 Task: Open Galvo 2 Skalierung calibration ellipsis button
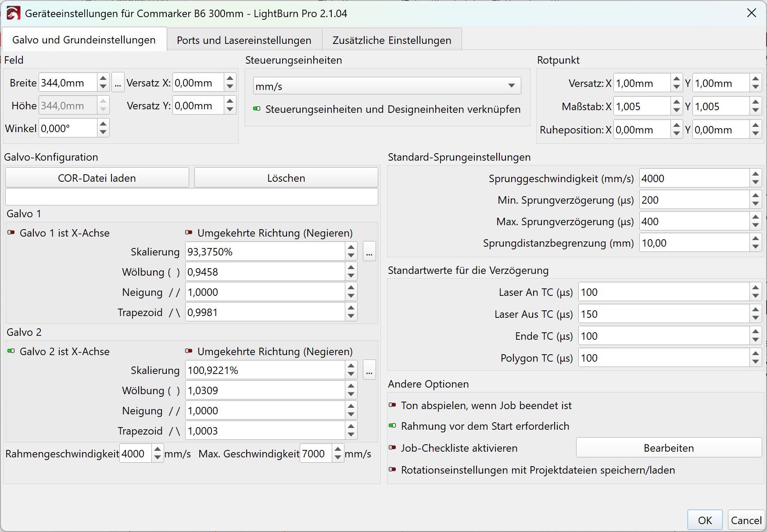[x=369, y=370]
